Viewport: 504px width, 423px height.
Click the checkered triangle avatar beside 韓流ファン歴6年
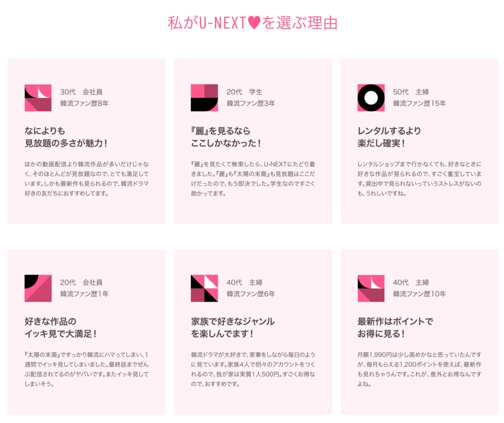coord(204,288)
